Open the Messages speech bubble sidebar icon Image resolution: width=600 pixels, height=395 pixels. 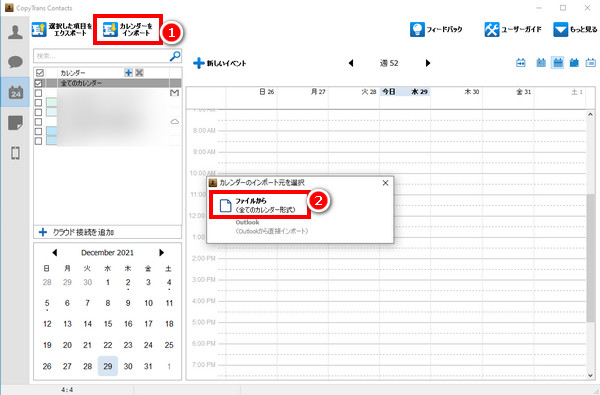point(15,62)
